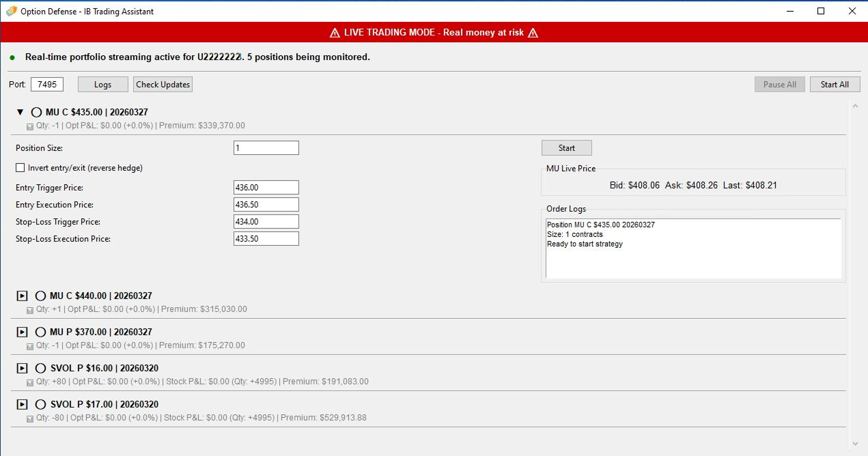Start the MU C $435 strategy
Screen dimensions: 868x456
tap(566, 147)
